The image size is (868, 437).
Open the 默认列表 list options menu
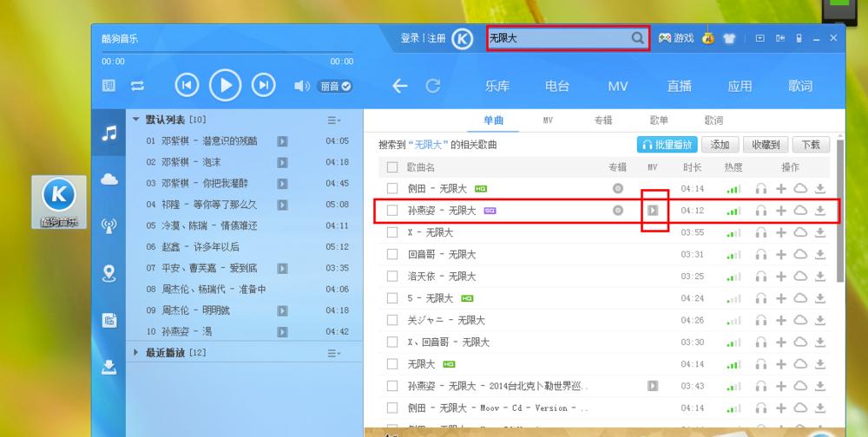click(334, 120)
